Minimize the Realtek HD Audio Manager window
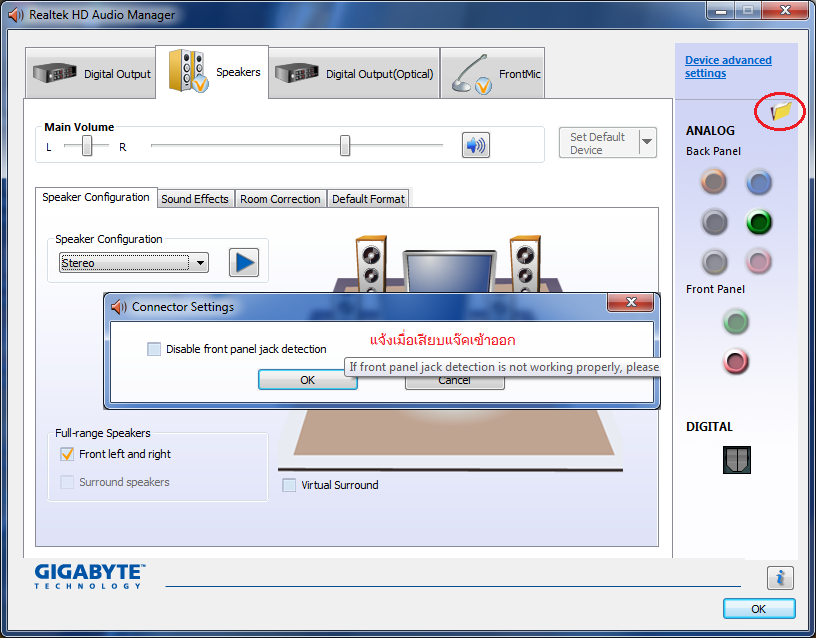The image size is (816, 638). point(721,11)
